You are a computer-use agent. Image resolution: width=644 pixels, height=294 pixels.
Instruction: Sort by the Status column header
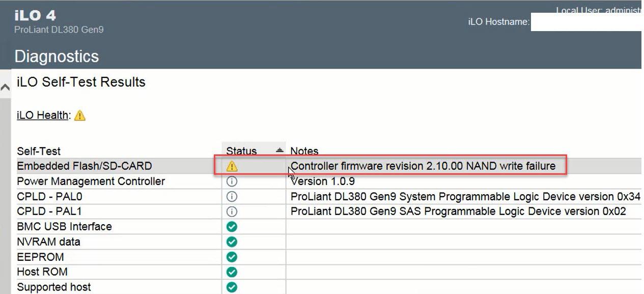(254, 151)
